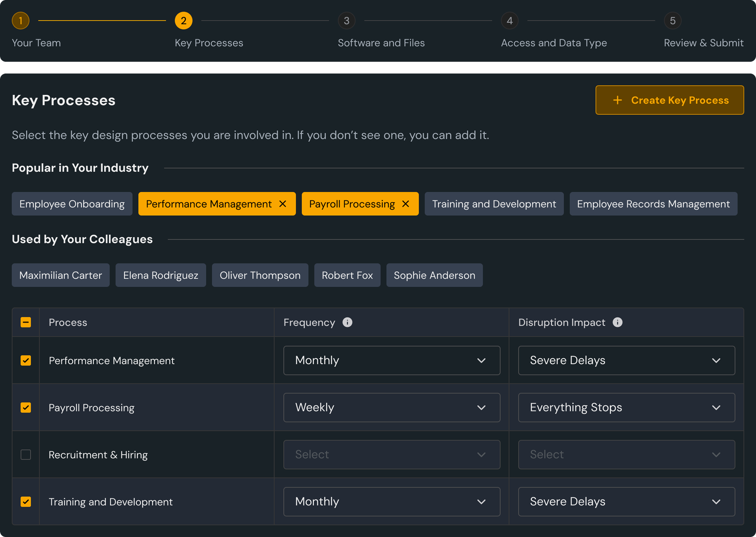Open Performance Management Disruption Impact dropdown

[x=626, y=360]
